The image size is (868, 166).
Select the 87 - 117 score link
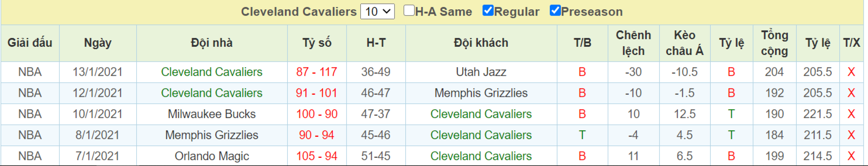pos(317,72)
